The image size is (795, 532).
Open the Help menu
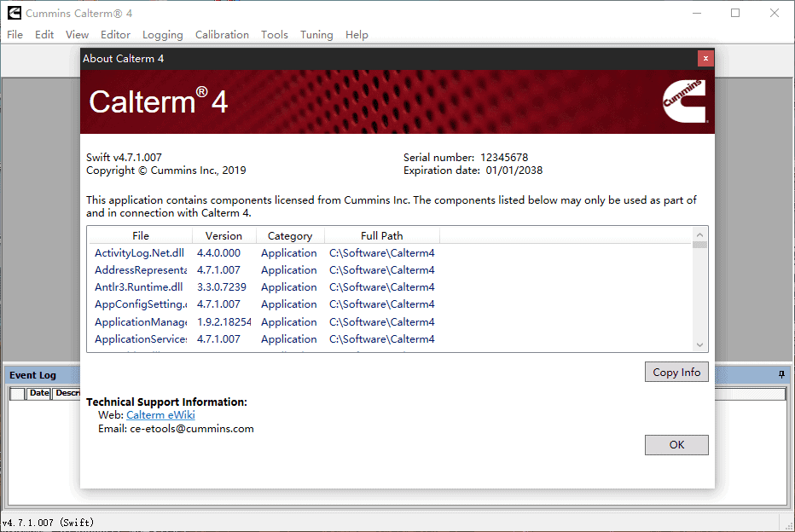(357, 34)
